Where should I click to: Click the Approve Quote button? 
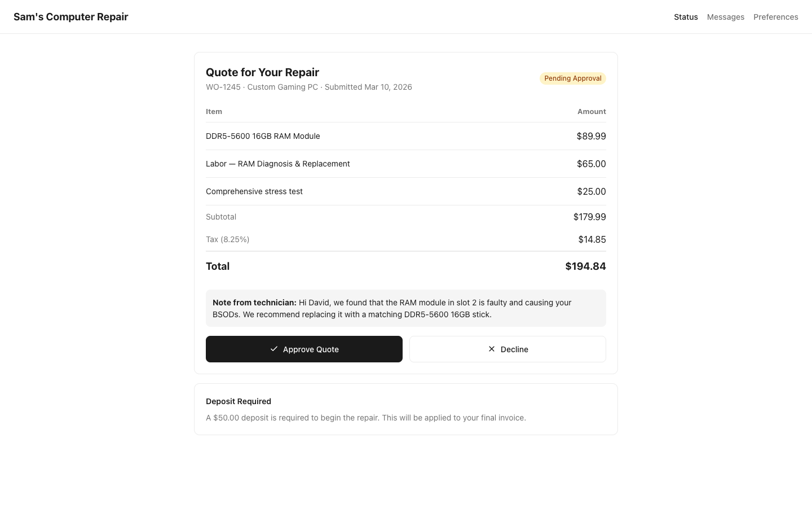304,349
